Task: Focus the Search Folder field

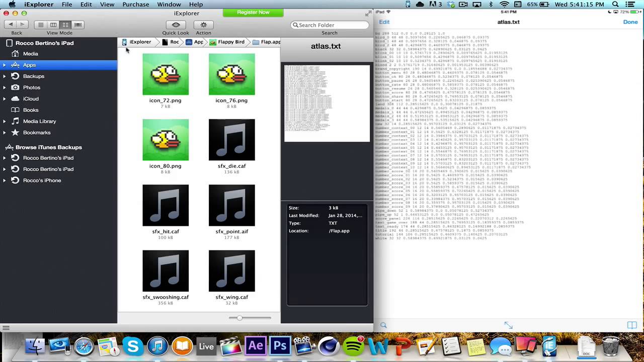Action: coord(329,25)
